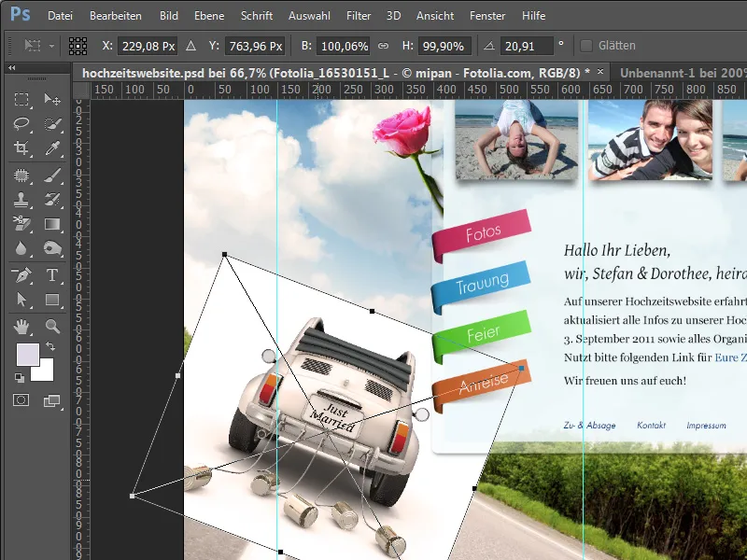Select the Crop tool

point(21,148)
